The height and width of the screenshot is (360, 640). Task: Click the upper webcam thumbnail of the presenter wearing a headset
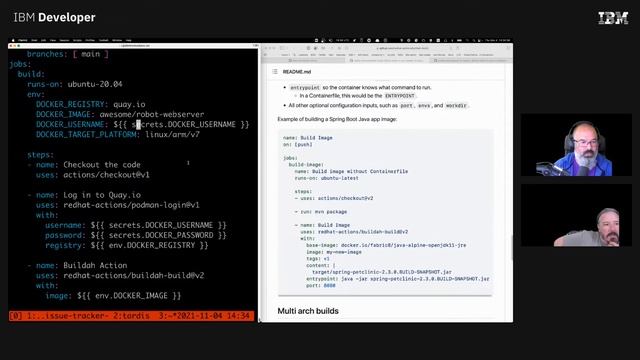576,145
